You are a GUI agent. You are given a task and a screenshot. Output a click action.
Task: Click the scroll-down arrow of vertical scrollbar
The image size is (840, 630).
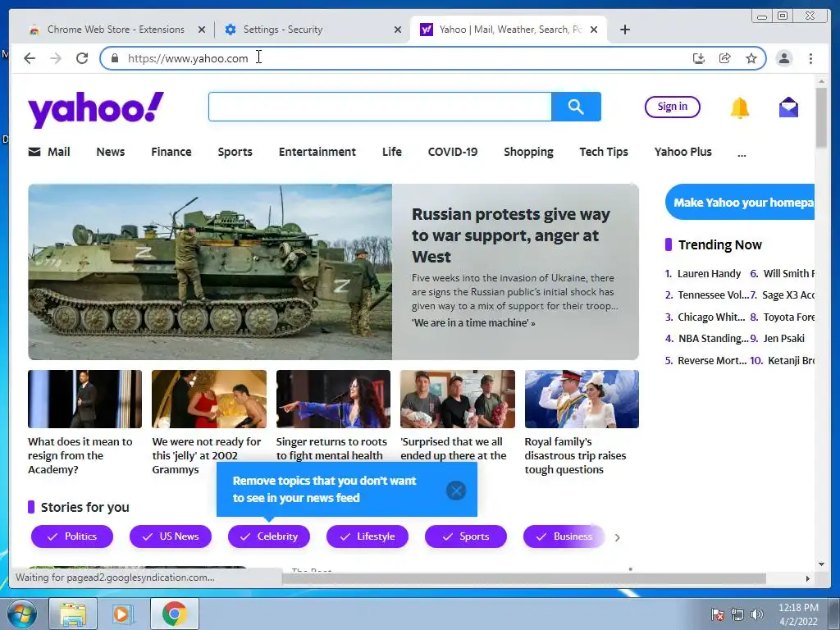tap(821, 564)
